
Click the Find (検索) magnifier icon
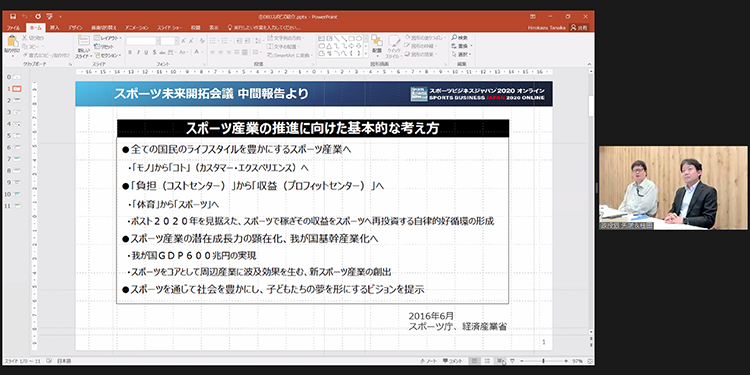click(454, 38)
